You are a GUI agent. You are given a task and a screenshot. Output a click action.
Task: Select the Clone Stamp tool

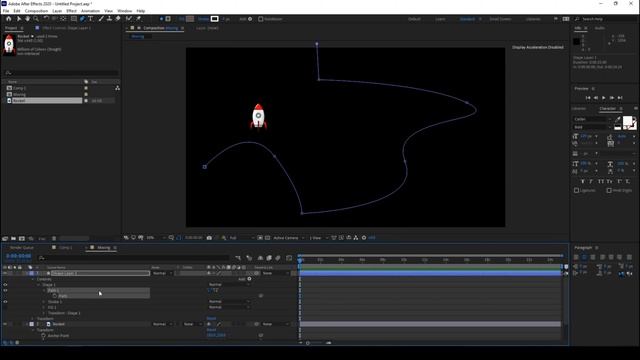[x=109, y=19]
